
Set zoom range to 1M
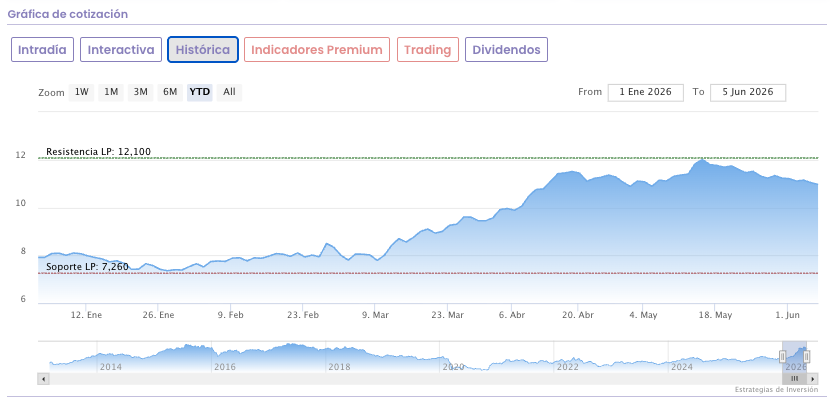click(111, 92)
